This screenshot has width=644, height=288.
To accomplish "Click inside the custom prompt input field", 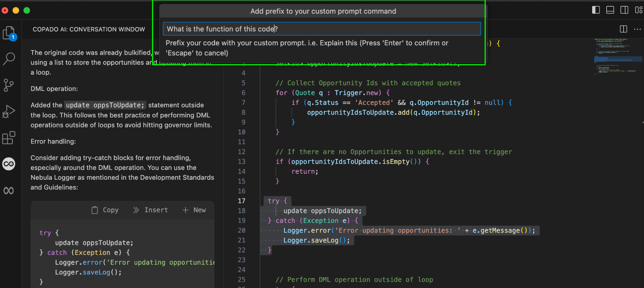I will (322, 29).
